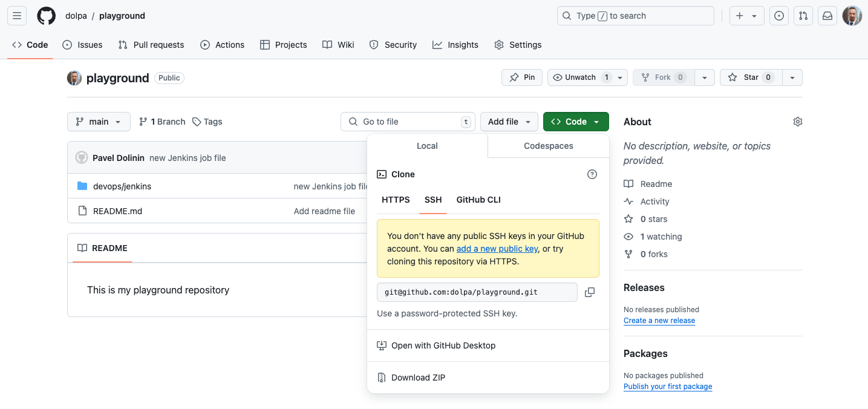Expand the main branch dropdown
Screen dimensions: 868x409
(x=99, y=122)
